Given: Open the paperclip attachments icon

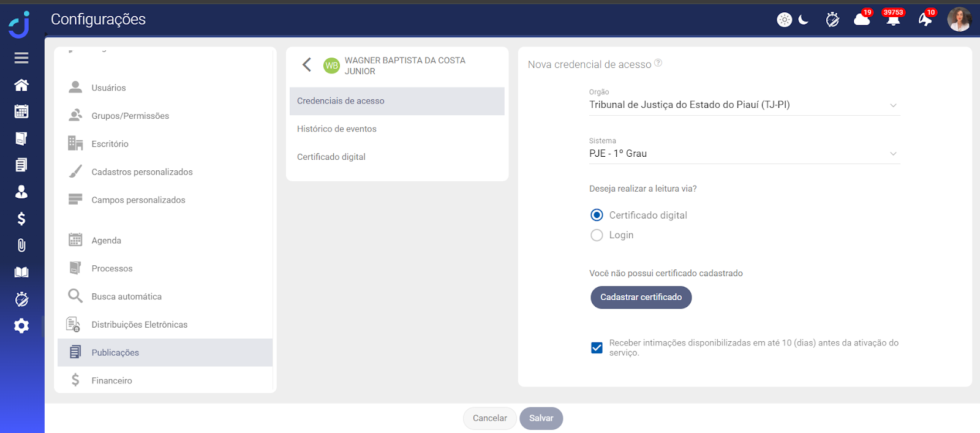Looking at the screenshot, I should click(x=21, y=246).
